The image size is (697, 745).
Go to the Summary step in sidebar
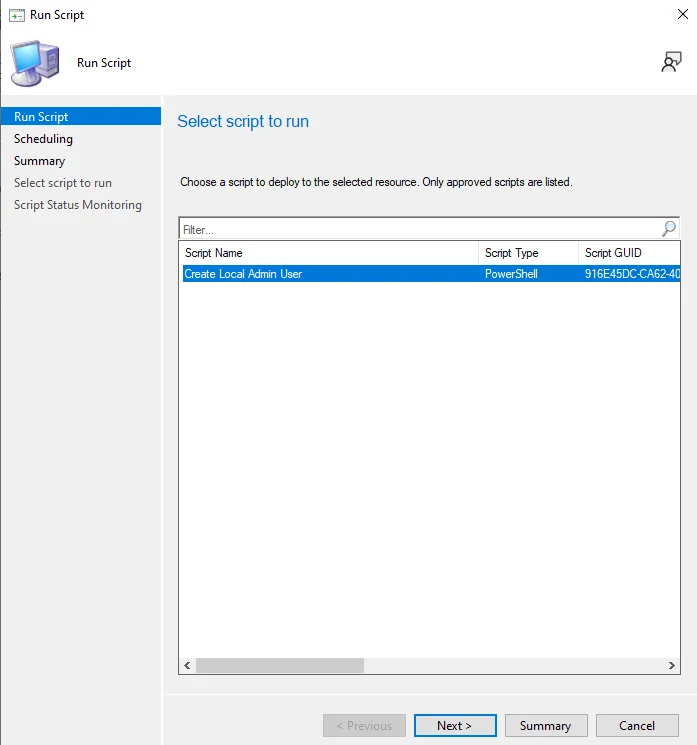(x=39, y=161)
